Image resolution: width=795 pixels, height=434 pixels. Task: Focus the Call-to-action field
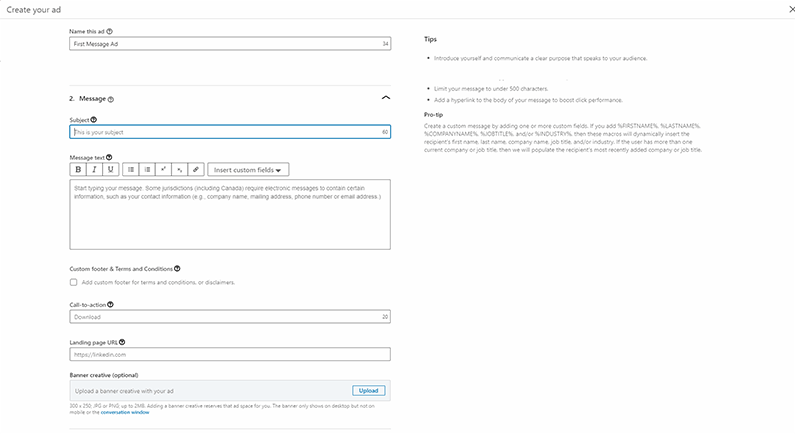230,317
